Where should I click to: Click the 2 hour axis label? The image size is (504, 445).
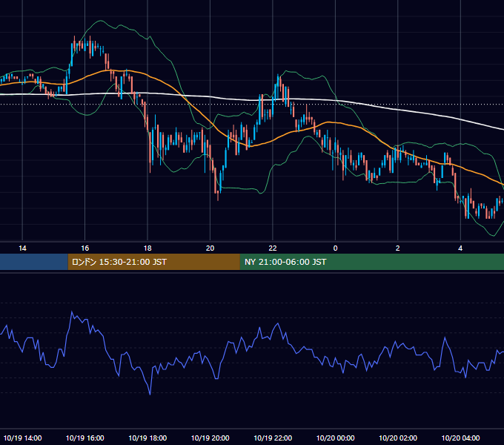tap(397, 248)
